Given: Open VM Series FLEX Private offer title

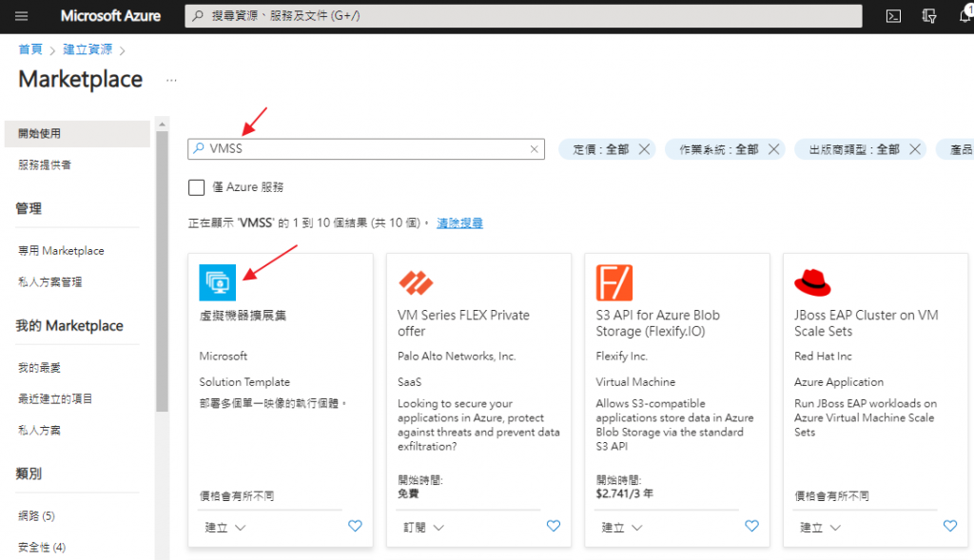Looking at the screenshot, I should click(463, 323).
